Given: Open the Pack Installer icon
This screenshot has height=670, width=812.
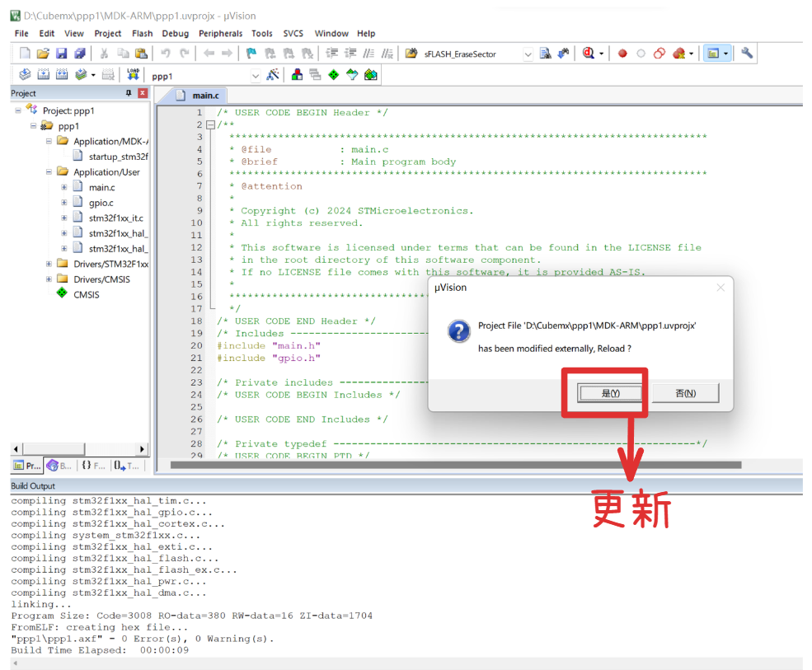Looking at the screenshot, I should point(371,75).
